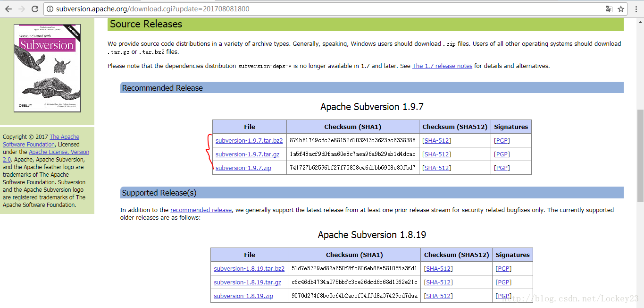Click SHA1 value 51d7e5329ad86a650f8fc806eb68e581055a3fd1
The height and width of the screenshot is (308, 644).
point(354,268)
